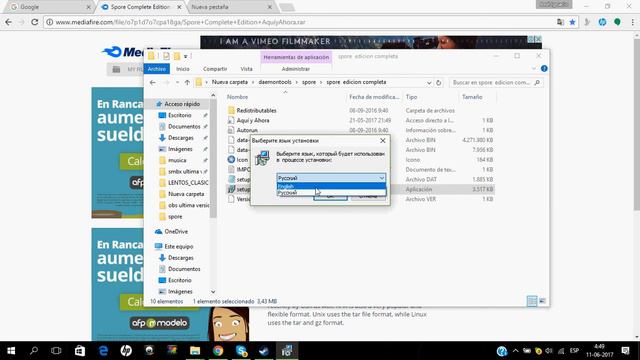Sort by Fecha de modificación column
Viewport: 640px width, 360px height.
pyautogui.click(x=374, y=97)
